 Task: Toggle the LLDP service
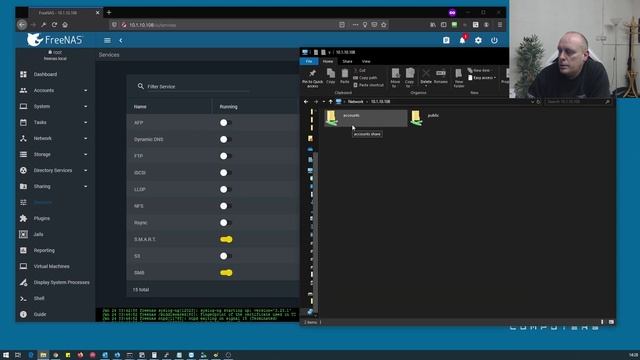coord(226,189)
